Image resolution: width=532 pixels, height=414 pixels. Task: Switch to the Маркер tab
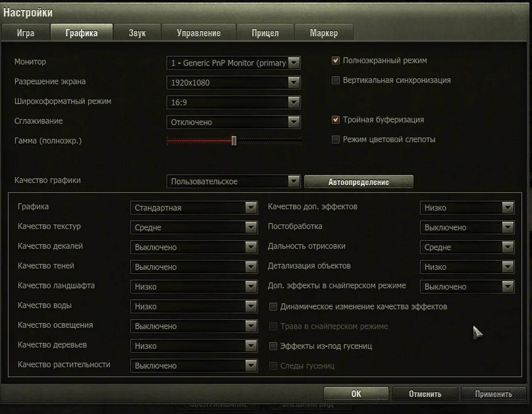pos(324,33)
